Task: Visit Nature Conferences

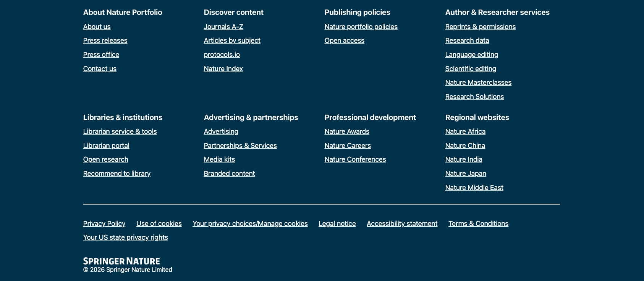Action: coord(355,159)
